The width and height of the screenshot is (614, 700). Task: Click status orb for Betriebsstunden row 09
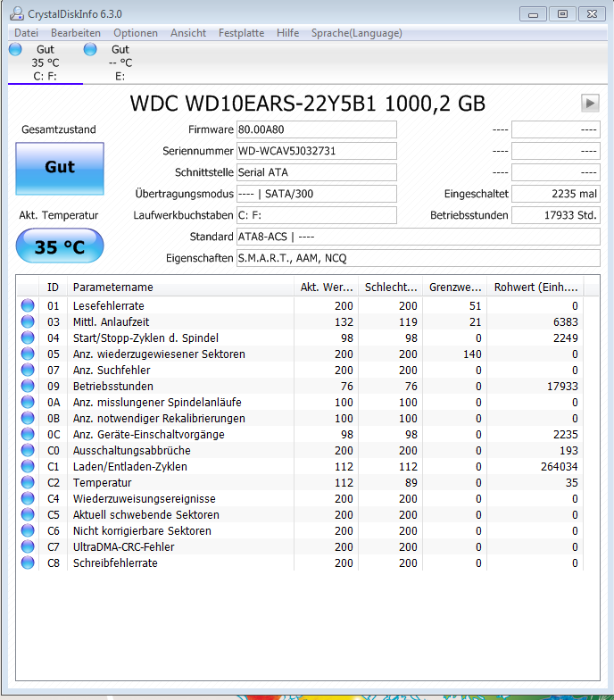tap(28, 386)
